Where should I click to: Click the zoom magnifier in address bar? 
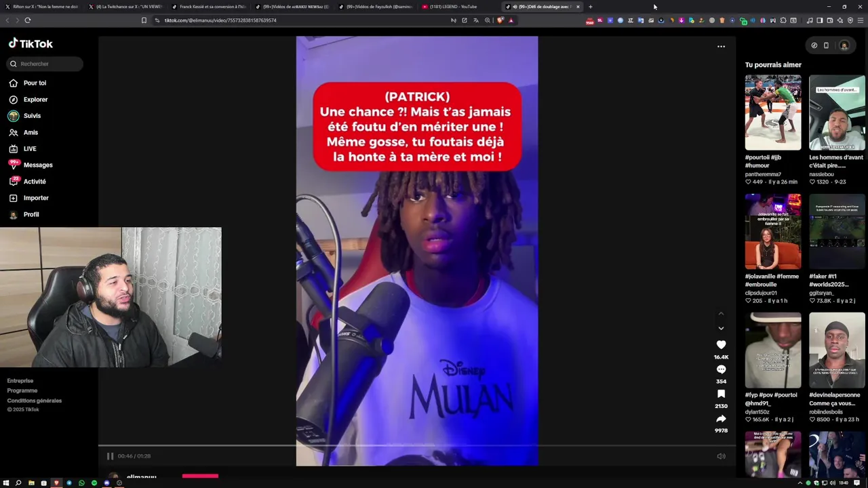tap(487, 20)
